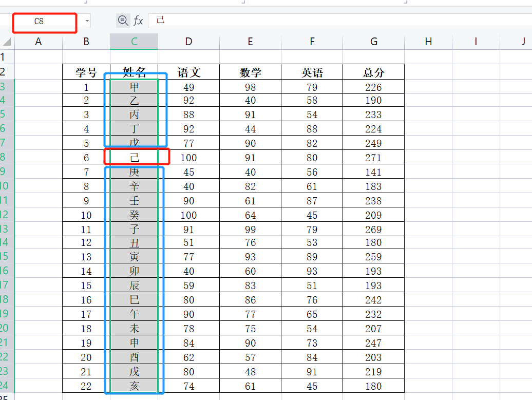532x400 pixels.
Task: Select column E header
Action: [x=251, y=42]
